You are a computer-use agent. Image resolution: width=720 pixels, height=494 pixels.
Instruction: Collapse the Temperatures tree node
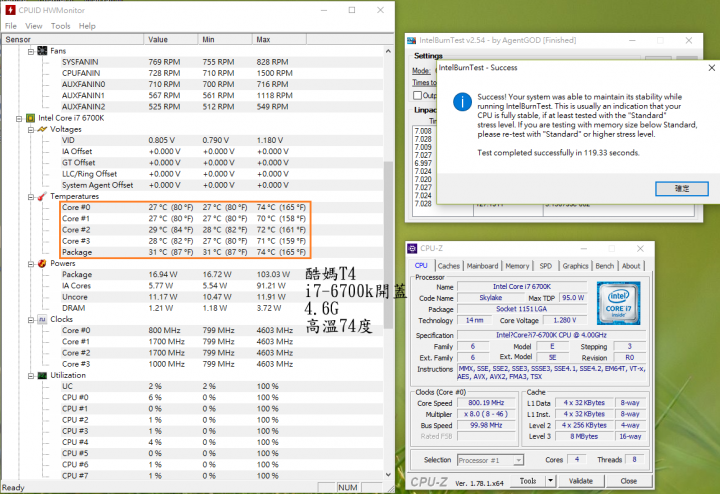point(31,197)
